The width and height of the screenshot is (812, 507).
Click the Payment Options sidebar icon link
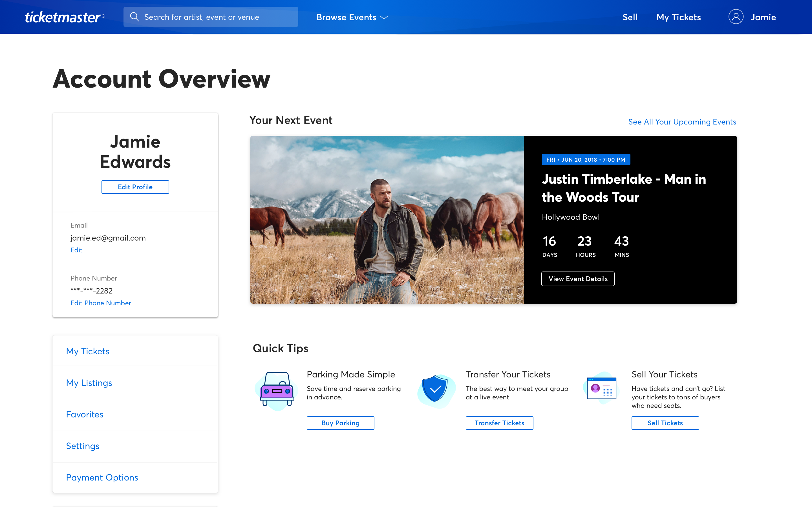coord(102,477)
